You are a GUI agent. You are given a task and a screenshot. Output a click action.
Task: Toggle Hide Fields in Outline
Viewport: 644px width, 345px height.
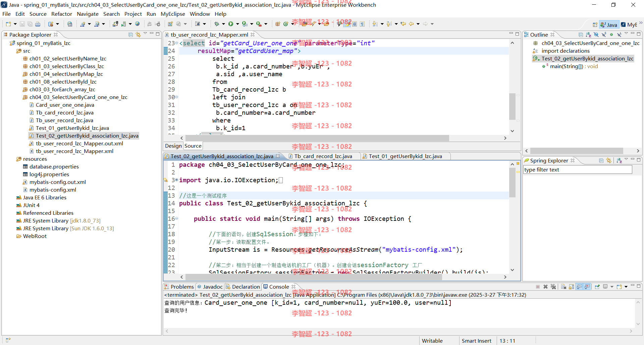tap(596, 35)
